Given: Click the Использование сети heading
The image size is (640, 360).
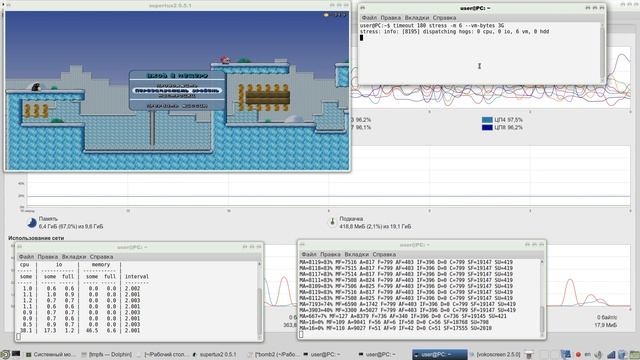Looking at the screenshot, I should 36,238.
